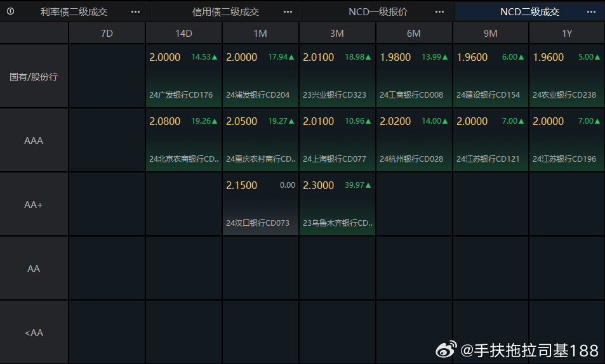Open 24汉口银行CD073 bond cell
The image size is (605, 364).
[x=260, y=204]
